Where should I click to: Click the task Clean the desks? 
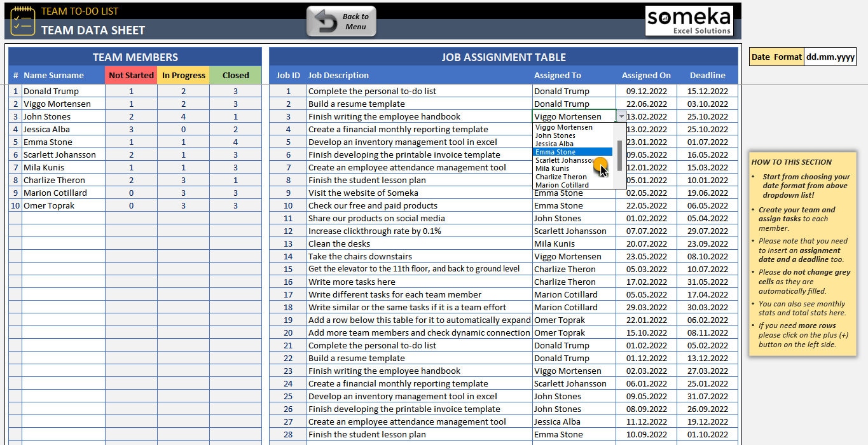(x=339, y=243)
